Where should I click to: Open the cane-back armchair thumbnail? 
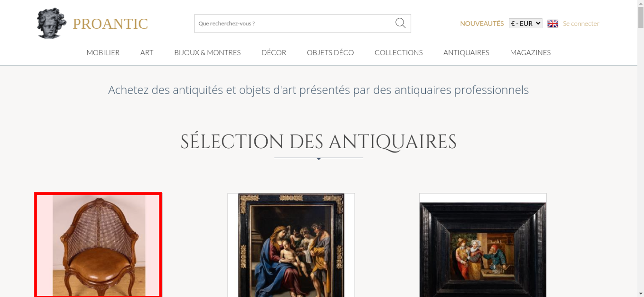(98, 245)
